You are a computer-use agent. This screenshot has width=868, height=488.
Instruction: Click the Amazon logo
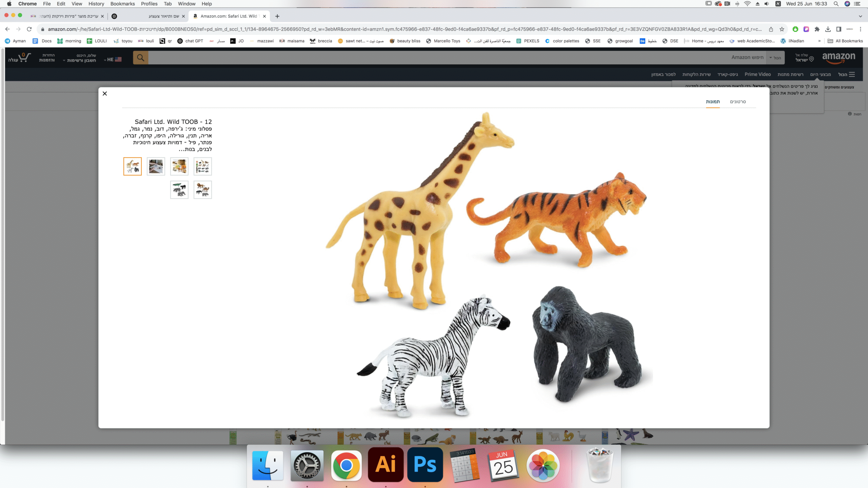point(838,57)
